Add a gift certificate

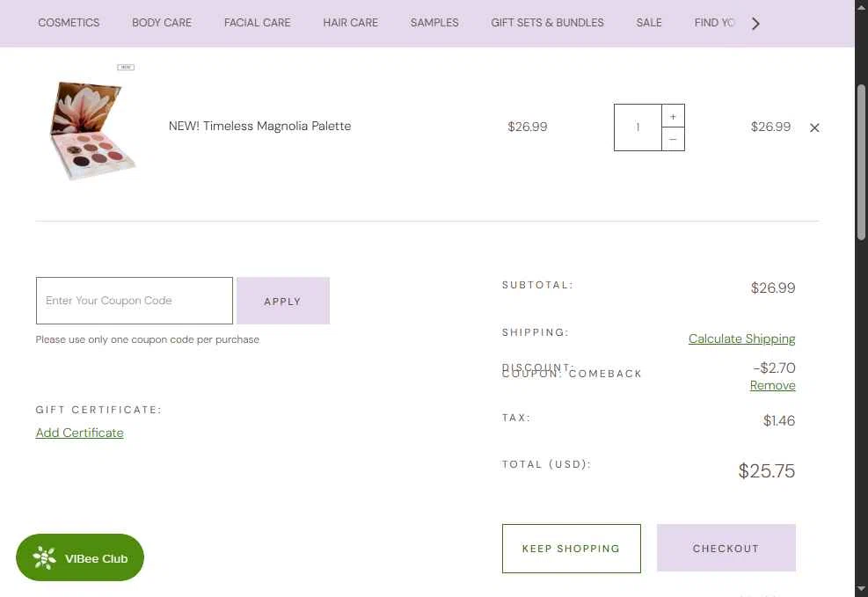80,433
